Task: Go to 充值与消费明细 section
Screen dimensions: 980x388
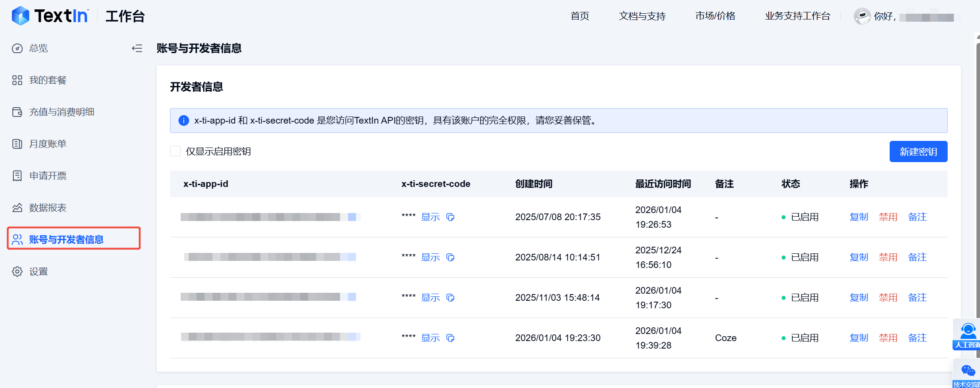Action: (x=62, y=112)
